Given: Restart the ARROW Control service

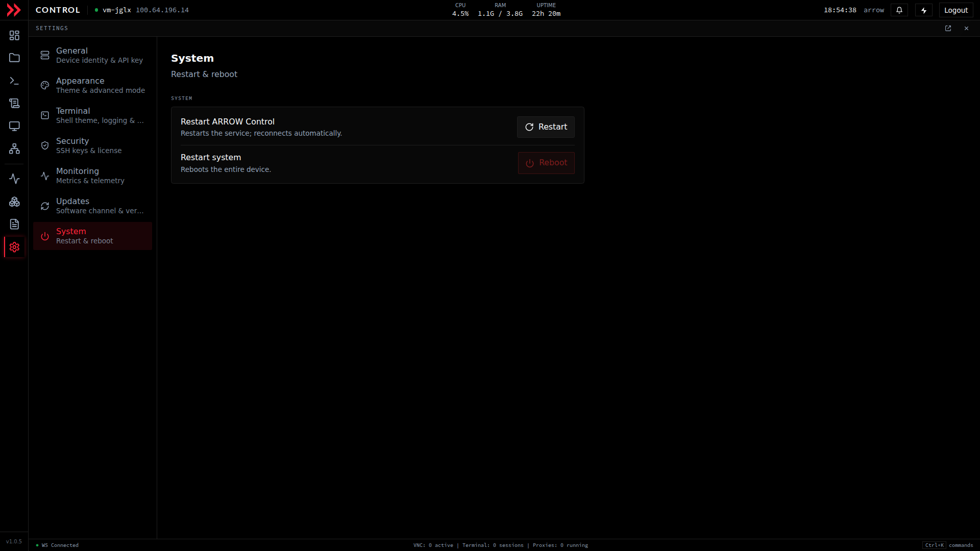Looking at the screenshot, I should tap(546, 127).
